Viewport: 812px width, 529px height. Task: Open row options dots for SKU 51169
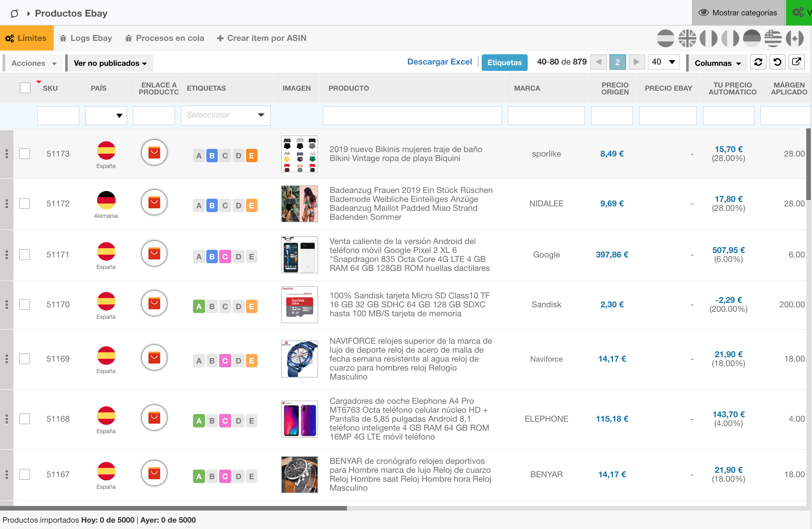[x=6, y=359]
